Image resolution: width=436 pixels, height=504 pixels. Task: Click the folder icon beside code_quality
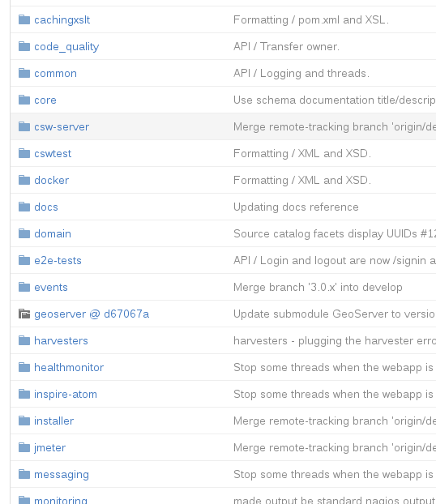(x=24, y=46)
